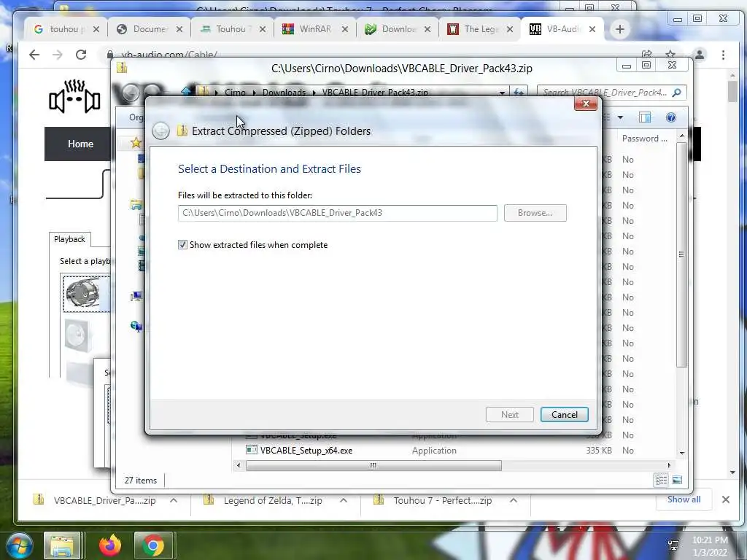Click the Password column header
Viewport: 747px width, 560px height.
click(x=644, y=138)
